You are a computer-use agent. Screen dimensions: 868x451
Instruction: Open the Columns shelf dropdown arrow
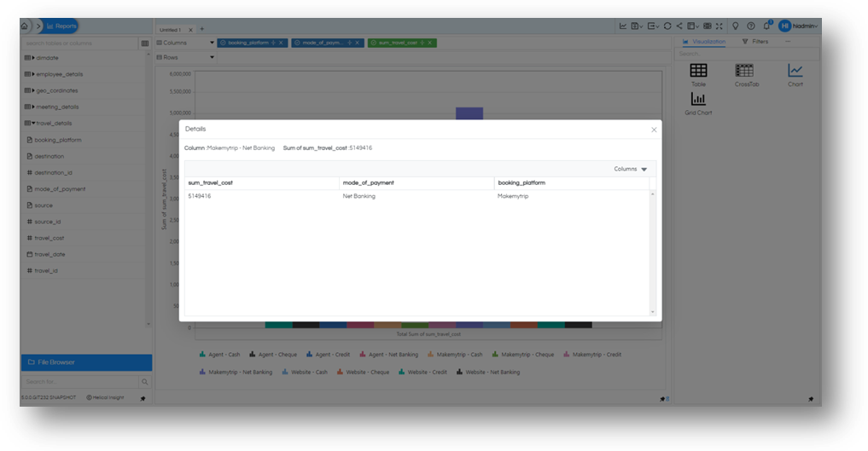point(212,43)
